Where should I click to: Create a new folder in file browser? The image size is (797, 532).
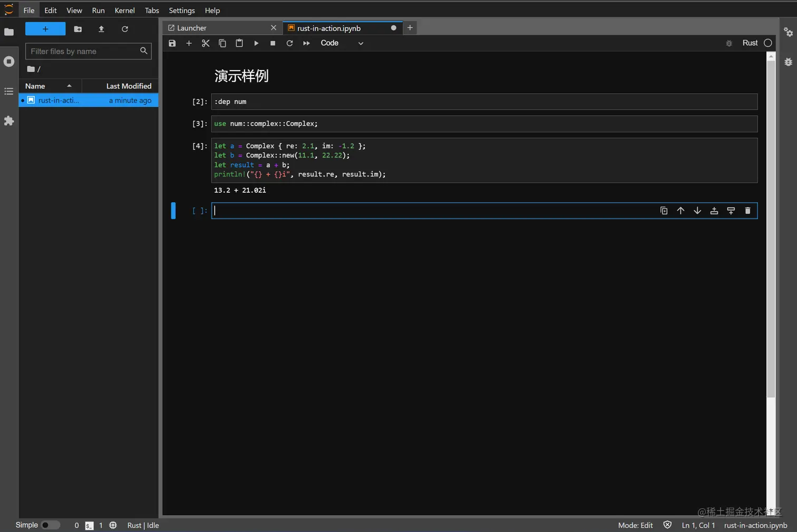pos(78,29)
